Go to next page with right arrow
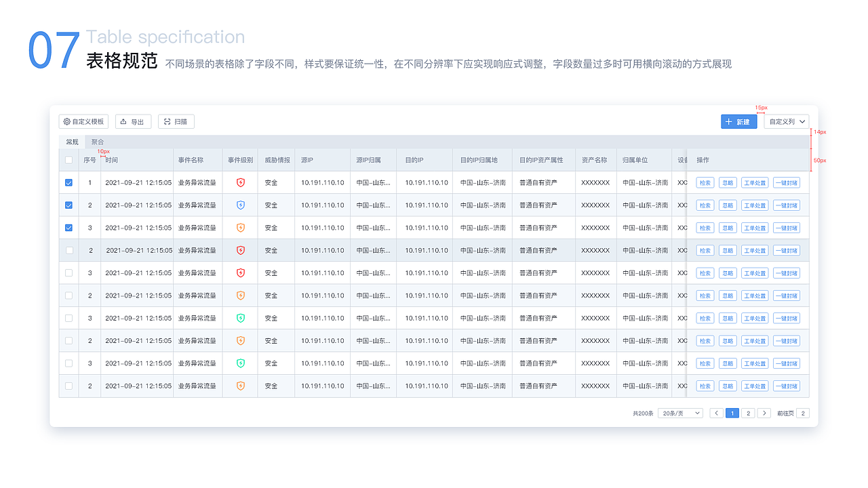Viewport: 868px width, 488px height. [764, 413]
